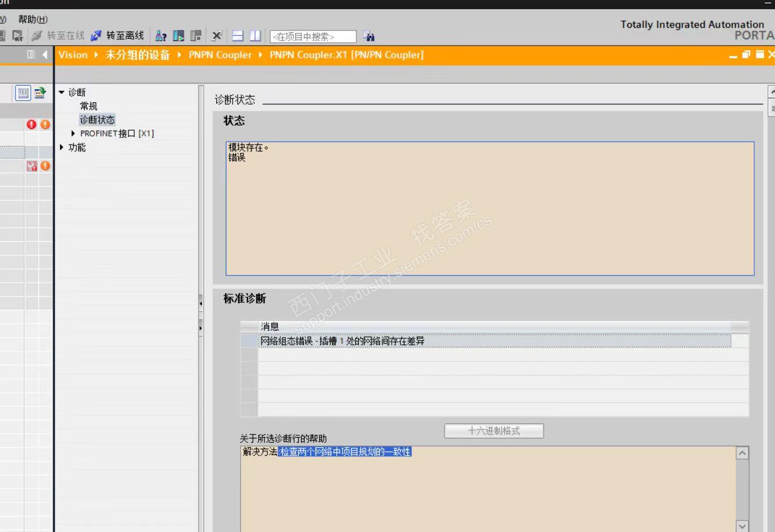Click the Go offline plug icon
The height and width of the screenshot is (532, 775).
pos(96,36)
